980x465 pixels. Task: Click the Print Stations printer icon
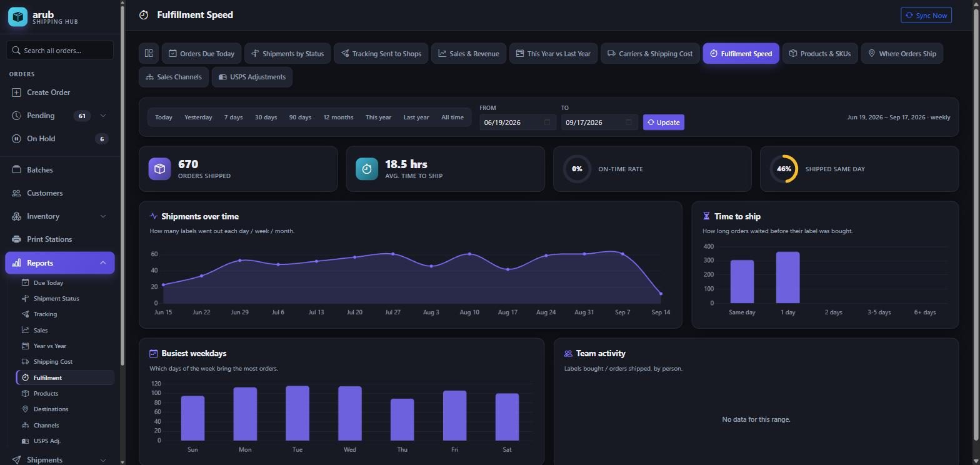pos(16,239)
